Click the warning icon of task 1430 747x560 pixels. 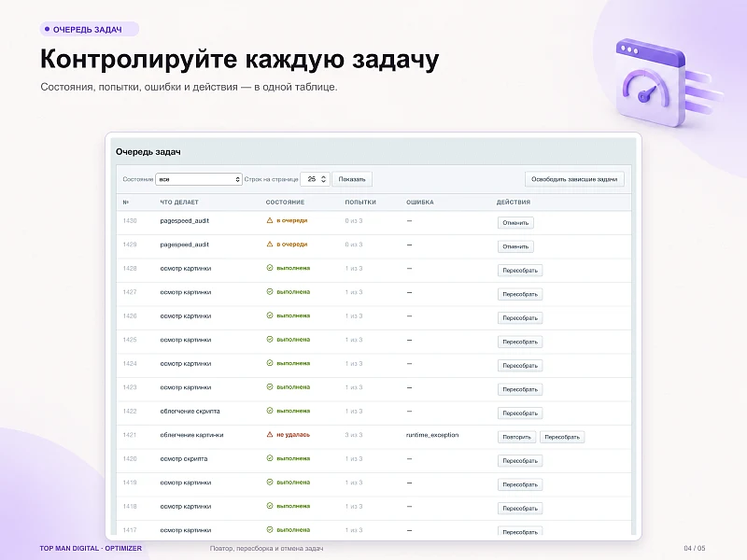[x=270, y=220]
